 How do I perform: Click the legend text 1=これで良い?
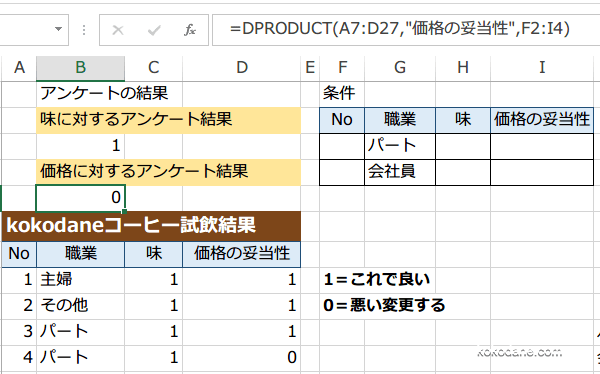click(377, 280)
